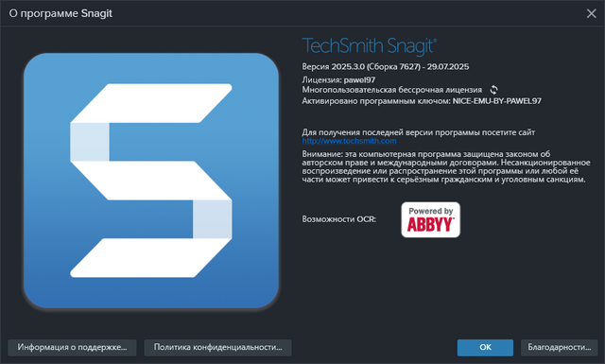Click the large Snagit logo image
605x364 pixels.
151,181
